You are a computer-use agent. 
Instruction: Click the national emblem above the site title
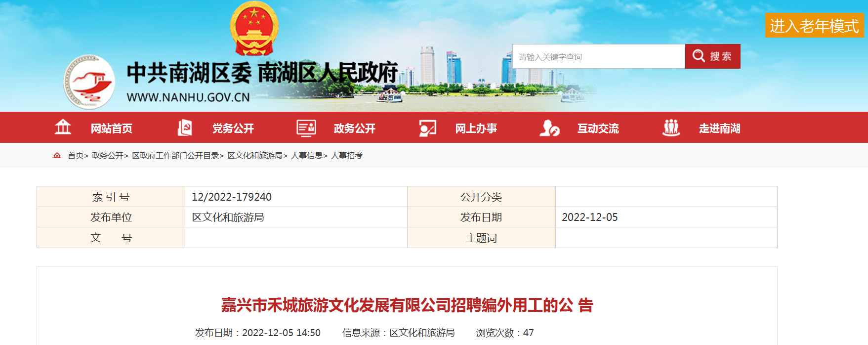point(254,28)
